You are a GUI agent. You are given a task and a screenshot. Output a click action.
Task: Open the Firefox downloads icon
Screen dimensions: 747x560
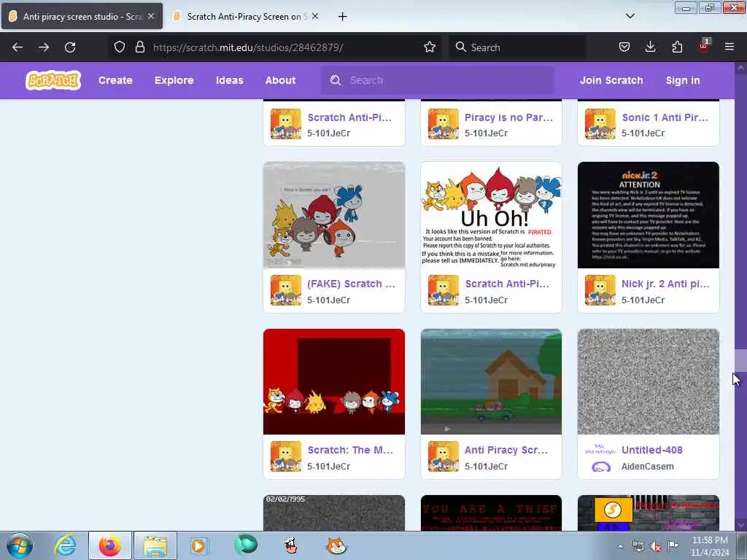click(650, 47)
